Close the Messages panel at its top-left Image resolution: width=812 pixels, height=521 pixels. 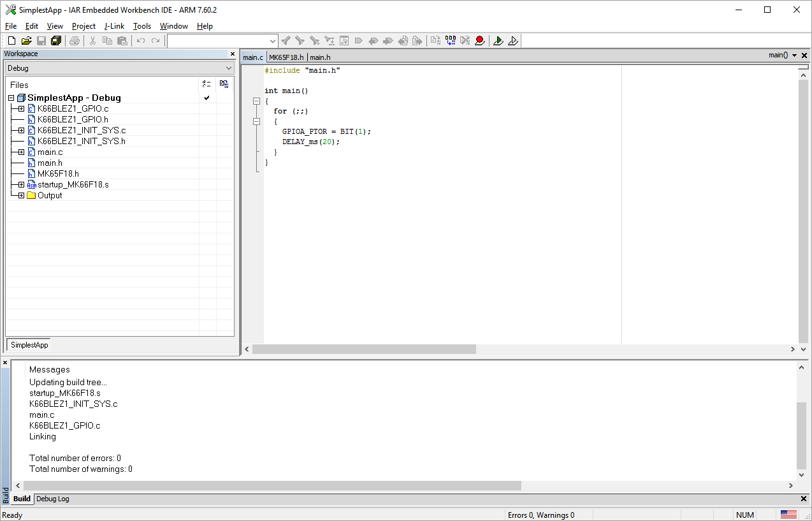[5, 363]
